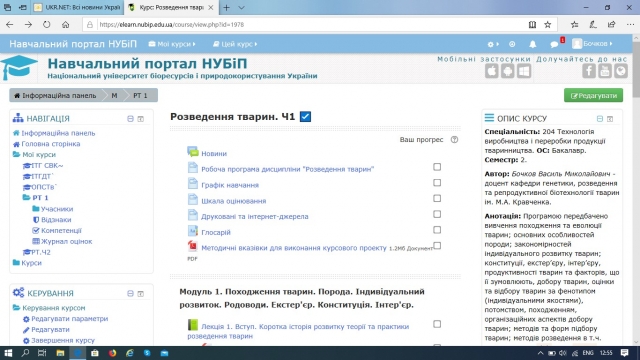Open the browser favorites hub icon

tap(574, 24)
